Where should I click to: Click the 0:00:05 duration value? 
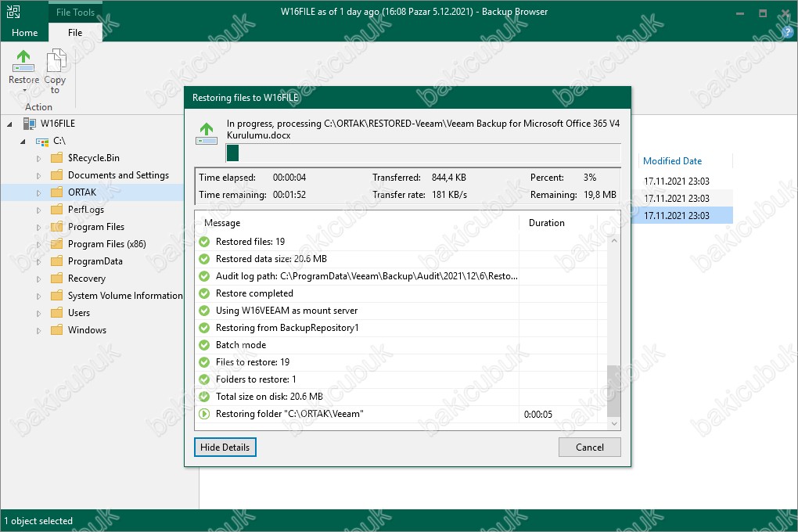click(x=538, y=415)
